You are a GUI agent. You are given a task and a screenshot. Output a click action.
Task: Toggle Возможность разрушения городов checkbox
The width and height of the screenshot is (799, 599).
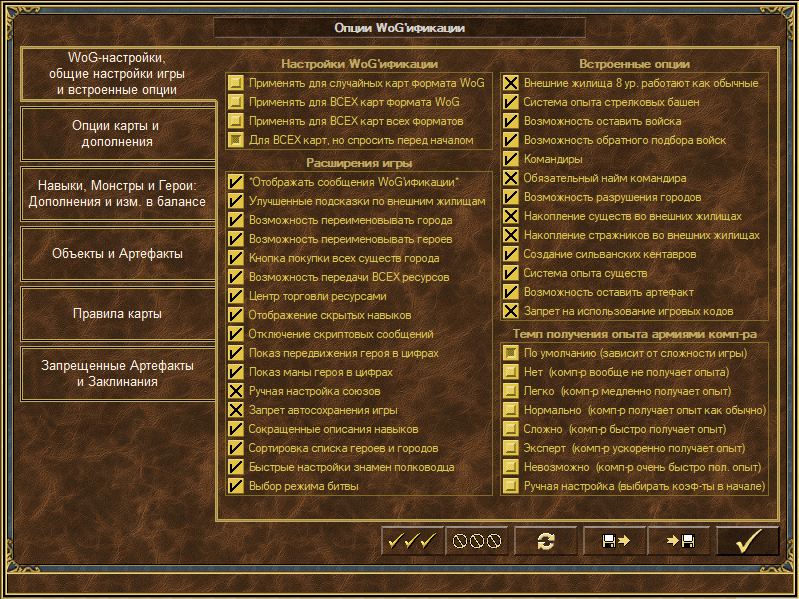tap(511, 197)
